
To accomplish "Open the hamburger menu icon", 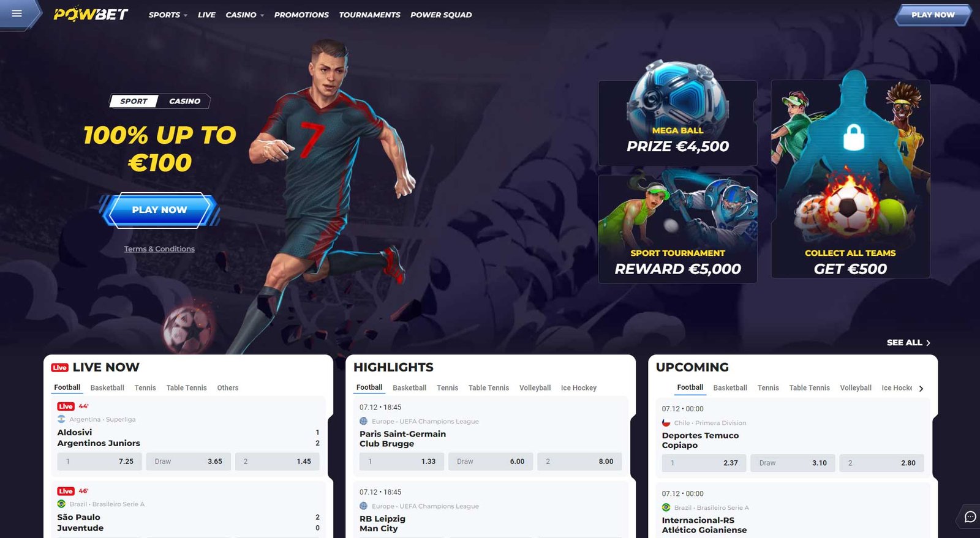I will pyautogui.click(x=17, y=13).
